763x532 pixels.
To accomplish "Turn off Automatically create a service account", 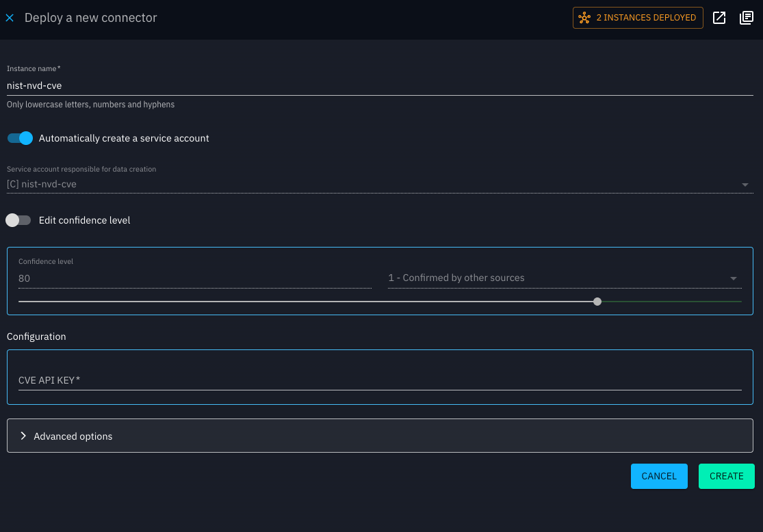I will 20,138.
